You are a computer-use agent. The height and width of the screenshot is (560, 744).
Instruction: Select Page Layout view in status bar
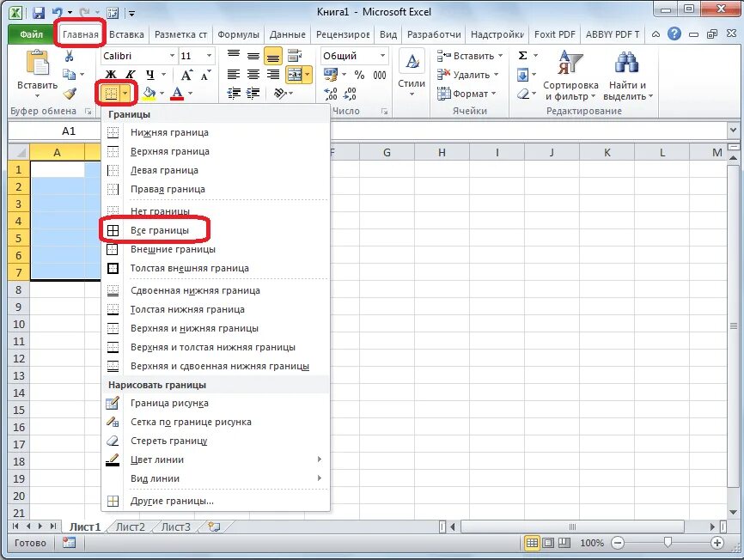548,543
